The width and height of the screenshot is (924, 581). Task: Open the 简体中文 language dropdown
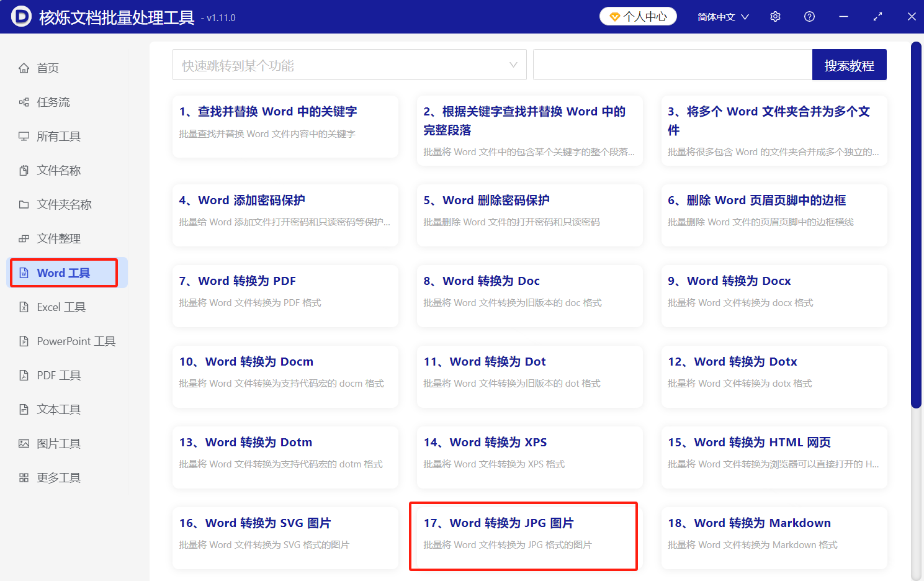(x=722, y=16)
